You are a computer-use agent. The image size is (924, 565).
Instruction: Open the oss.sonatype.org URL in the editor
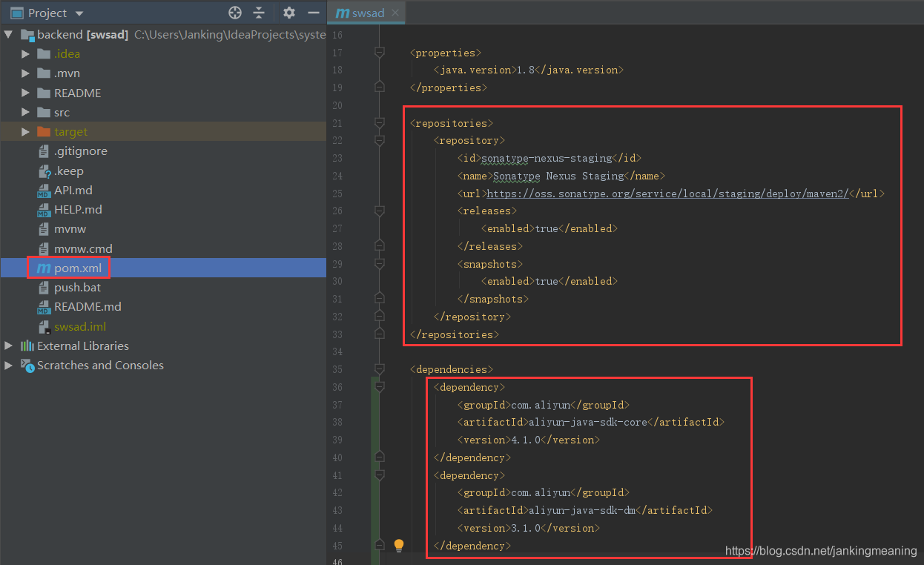point(667,194)
